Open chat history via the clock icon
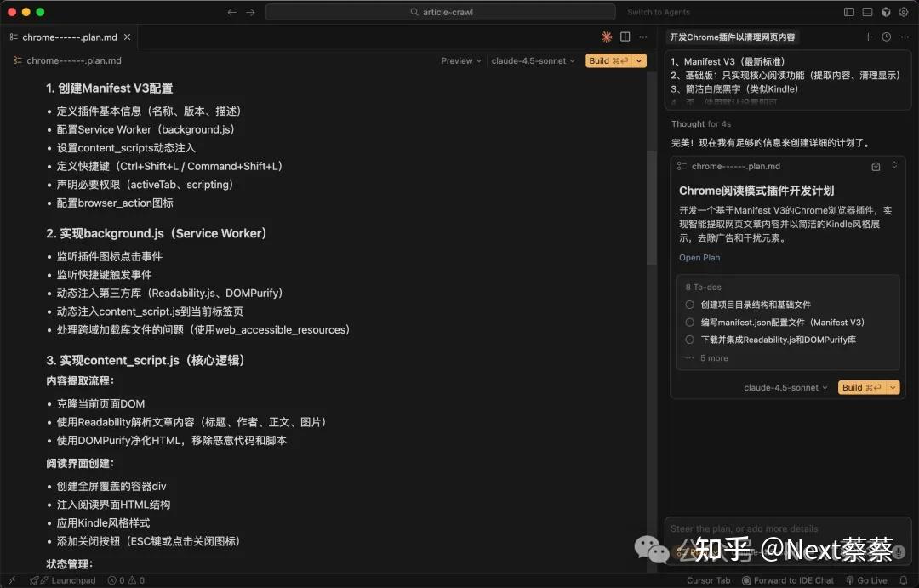The height and width of the screenshot is (588, 919). click(885, 37)
